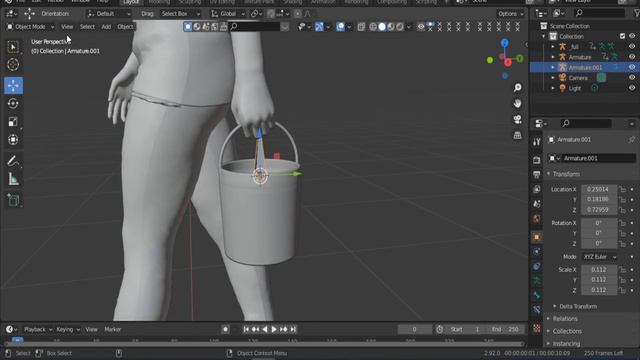Hide Armature.001 using its eye icon

click(632, 67)
